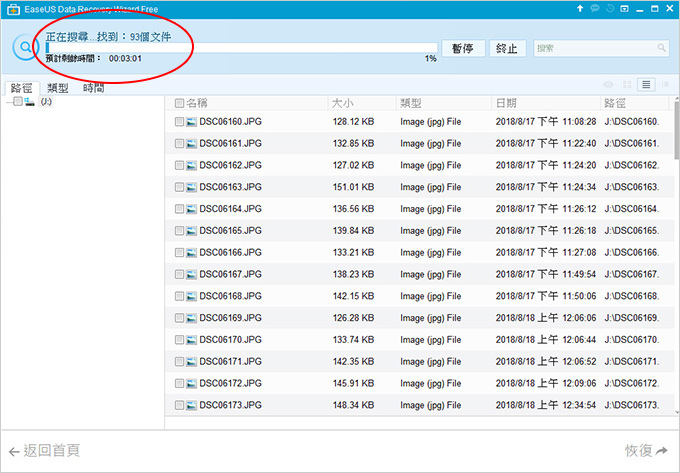680x473 pixels.
Task: Click the file list vertical scrollbar thumb
Action: coord(677,129)
